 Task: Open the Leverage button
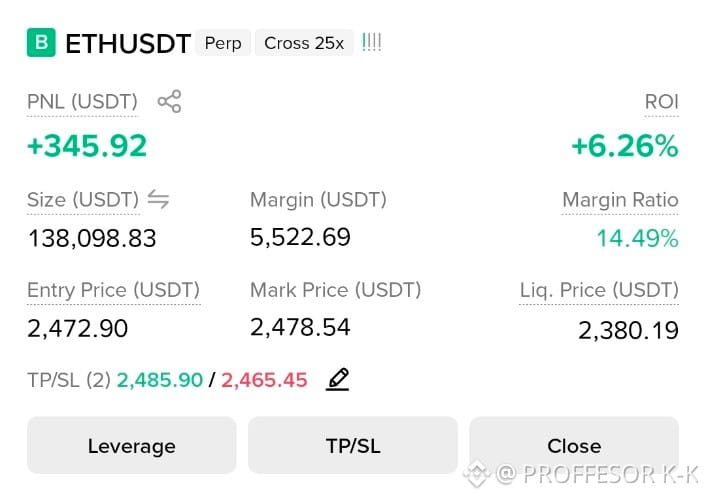pyautogui.click(x=131, y=445)
